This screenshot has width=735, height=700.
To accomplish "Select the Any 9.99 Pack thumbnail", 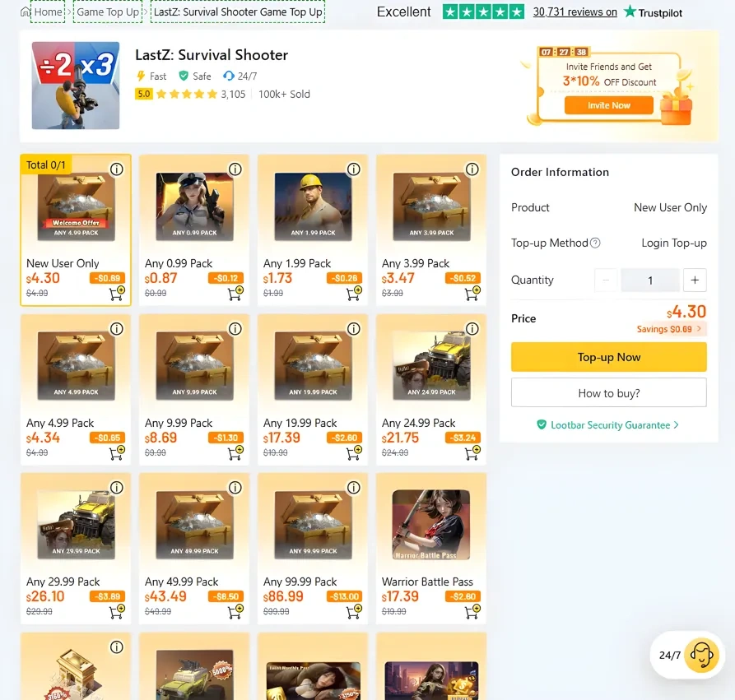I will [x=194, y=366].
